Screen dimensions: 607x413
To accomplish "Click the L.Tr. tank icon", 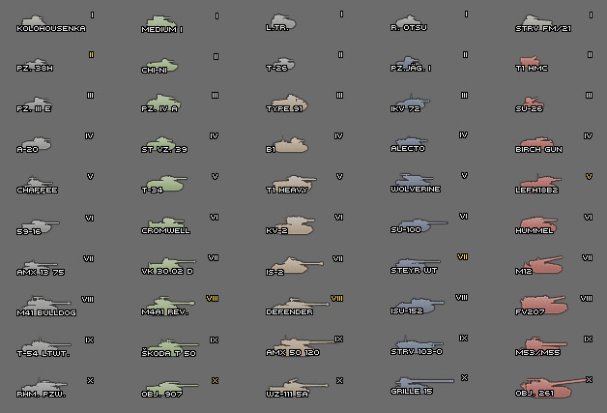I will 283,22.
